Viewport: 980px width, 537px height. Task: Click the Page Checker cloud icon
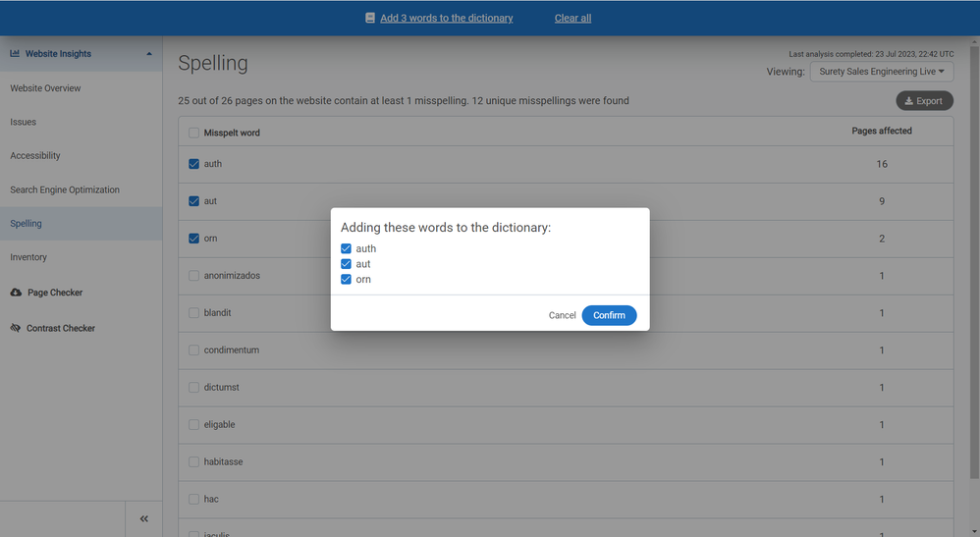[x=17, y=293]
